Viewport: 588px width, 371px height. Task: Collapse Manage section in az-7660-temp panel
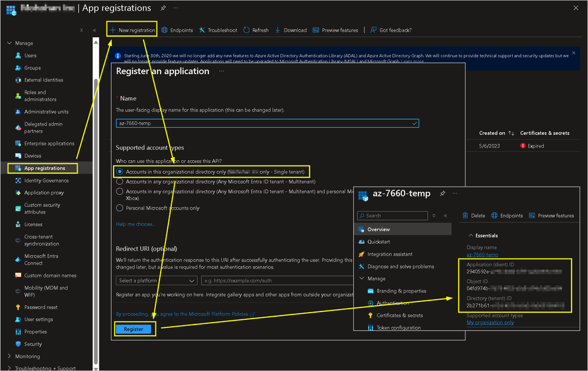click(362, 279)
